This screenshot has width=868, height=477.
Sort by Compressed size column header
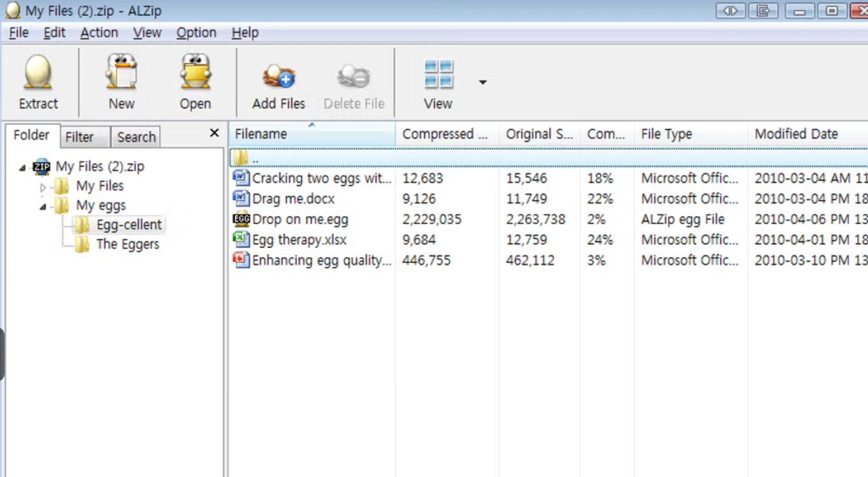point(447,134)
